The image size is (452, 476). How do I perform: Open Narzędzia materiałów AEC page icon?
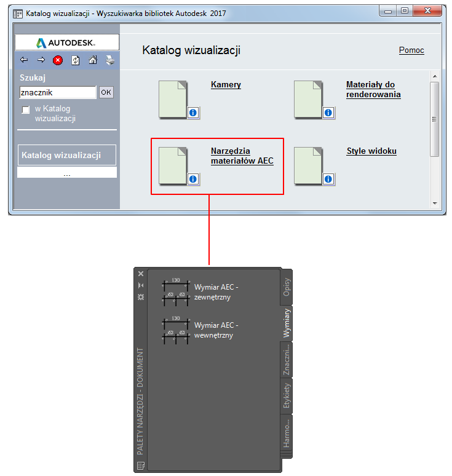(x=173, y=166)
